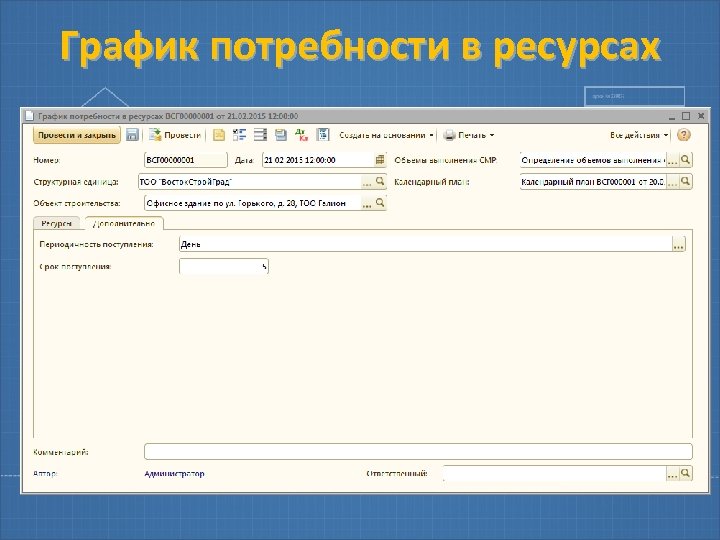Open the document structure tree icon
The height and width of the screenshot is (540, 720).
[239, 135]
